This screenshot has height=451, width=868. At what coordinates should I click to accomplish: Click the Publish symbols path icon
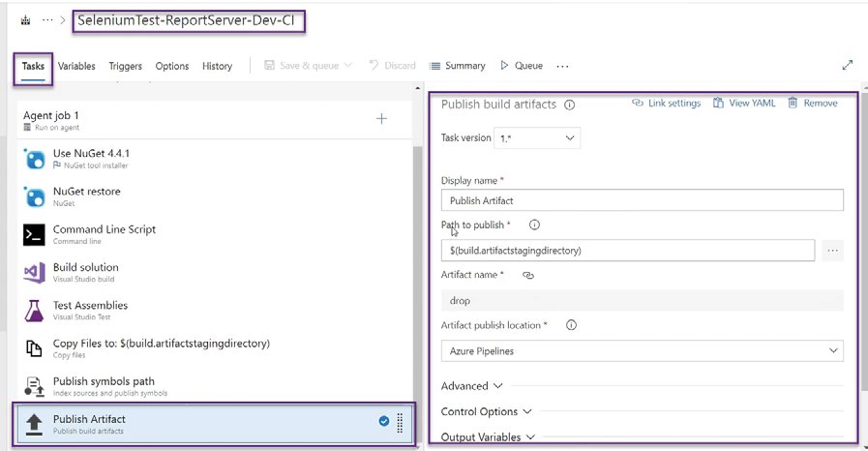pyautogui.click(x=35, y=386)
